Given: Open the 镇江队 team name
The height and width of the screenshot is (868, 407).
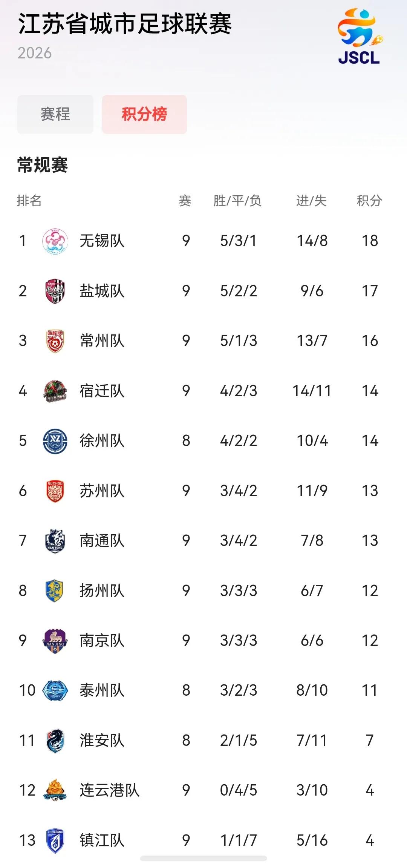Looking at the screenshot, I should (102, 840).
